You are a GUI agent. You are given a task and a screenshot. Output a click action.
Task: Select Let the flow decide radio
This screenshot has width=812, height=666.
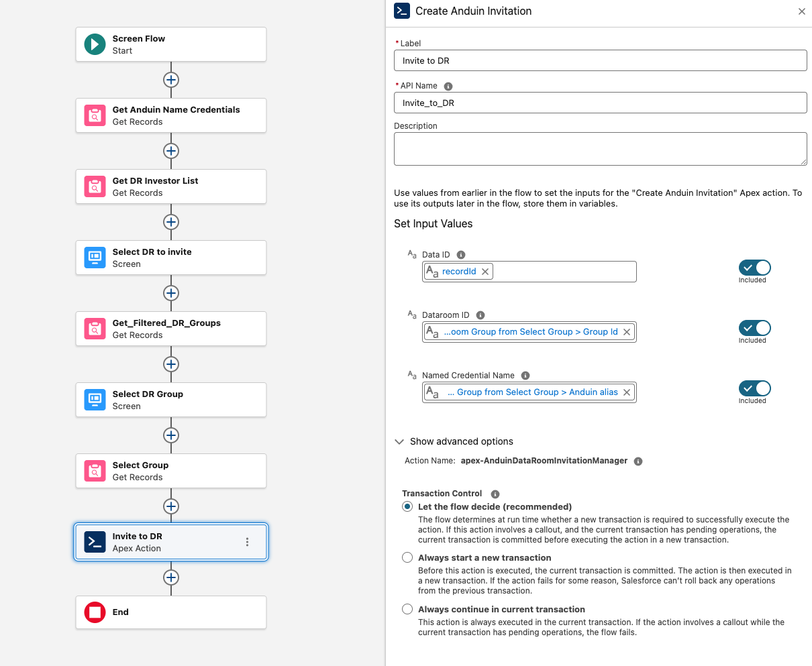[x=407, y=506]
